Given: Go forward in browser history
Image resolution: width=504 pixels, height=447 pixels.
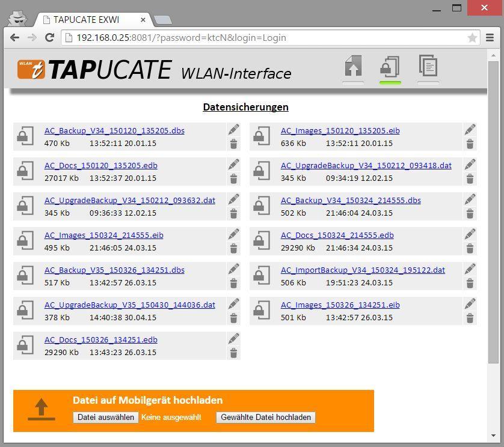Looking at the screenshot, I should (32, 38).
